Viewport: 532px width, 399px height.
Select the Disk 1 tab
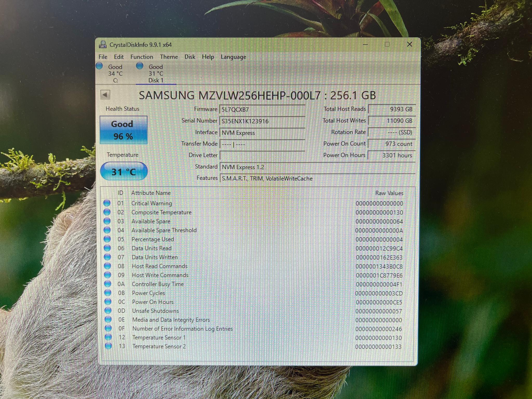pyautogui.click(x=156, y=74)
